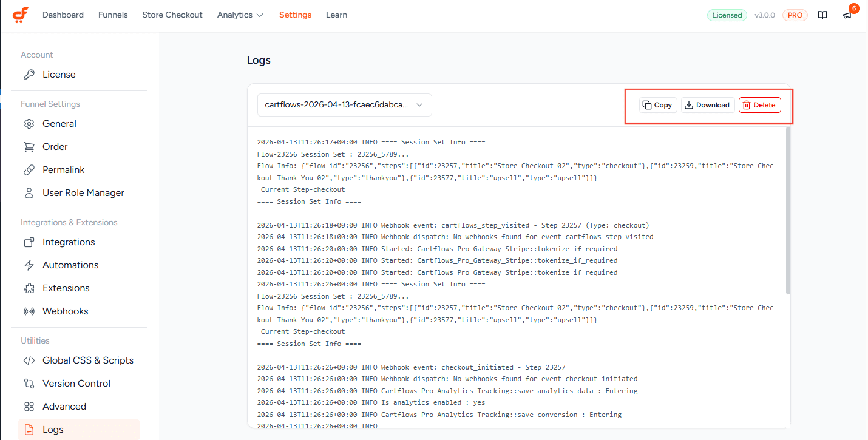Click the Automations lightning icon
The image size is (868, 440).
(x=29, y=265)
